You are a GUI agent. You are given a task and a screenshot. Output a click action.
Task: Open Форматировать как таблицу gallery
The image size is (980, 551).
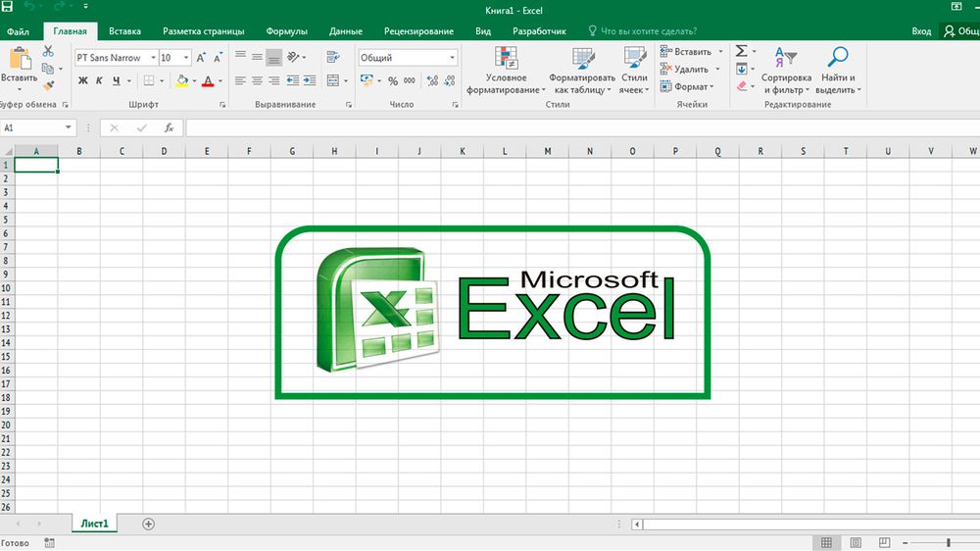pyautogui.click(x=582, y=71)
